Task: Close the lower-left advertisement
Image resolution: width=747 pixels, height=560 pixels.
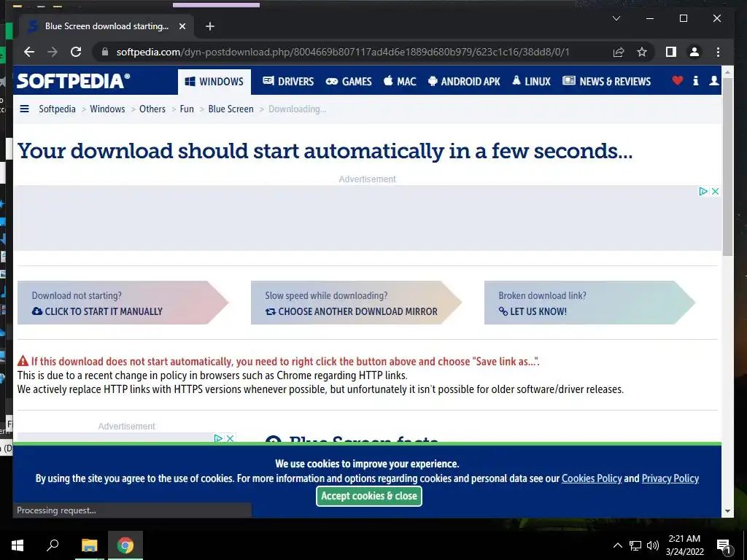Action: [x=230, y=438]
